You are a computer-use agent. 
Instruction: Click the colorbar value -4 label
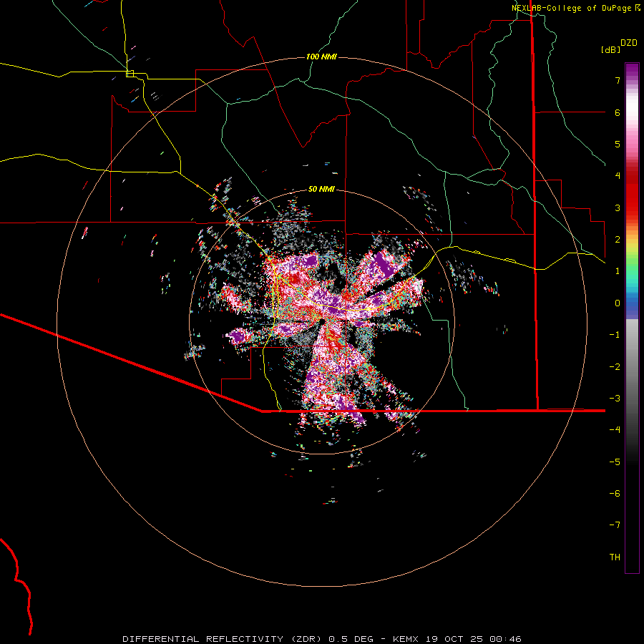coord(615,430)
